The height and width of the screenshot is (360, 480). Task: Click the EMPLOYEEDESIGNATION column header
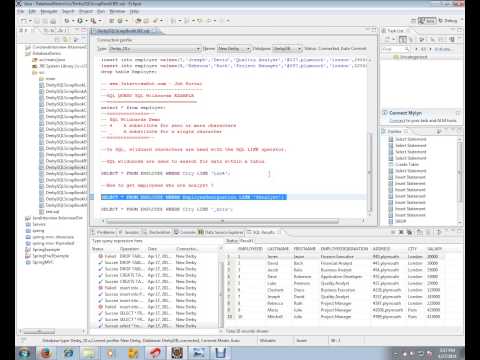click(344, 249)
